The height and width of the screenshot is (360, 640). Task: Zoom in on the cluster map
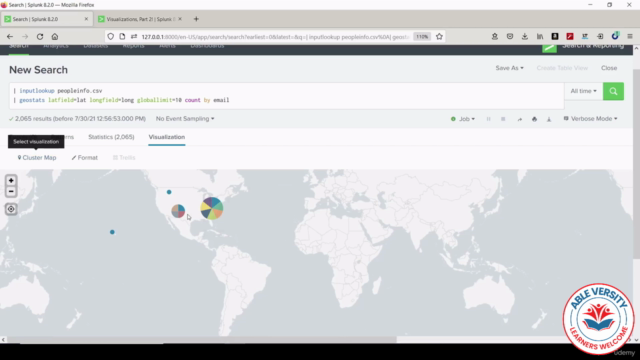[11, 180]
